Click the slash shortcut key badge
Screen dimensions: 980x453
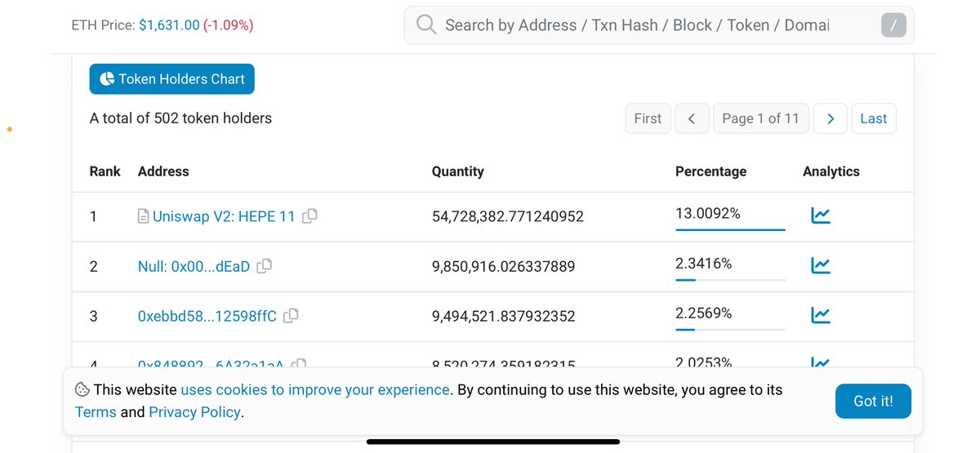[893, 25]
